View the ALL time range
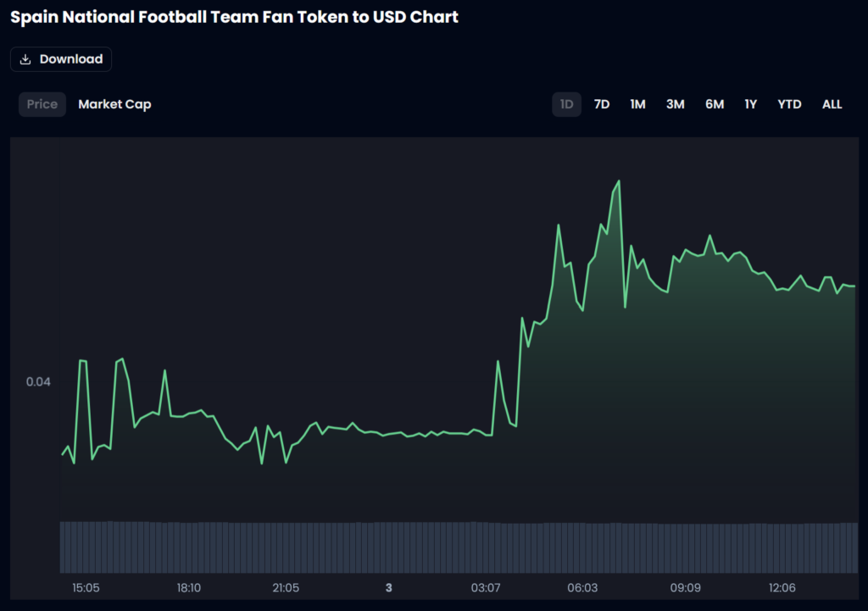 coord(832,104)
